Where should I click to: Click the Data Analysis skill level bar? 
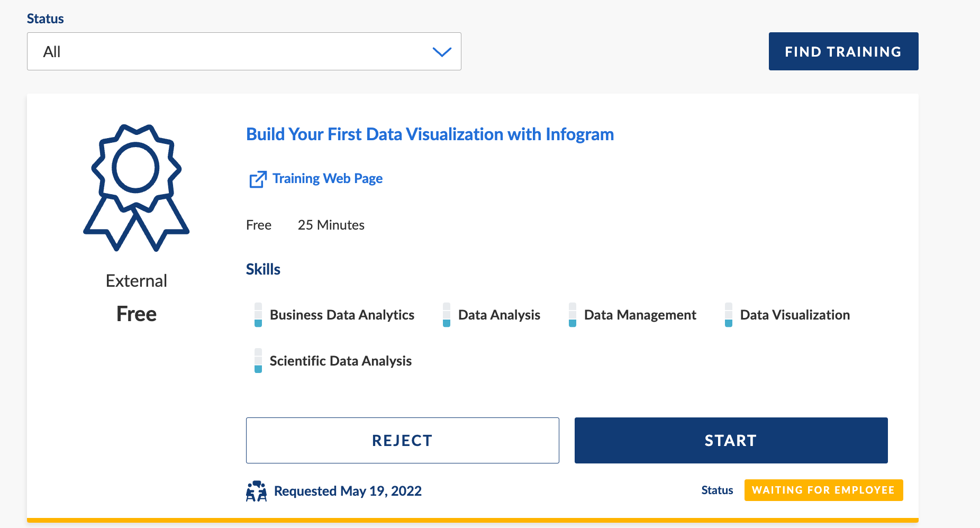[x=447, y=315]
